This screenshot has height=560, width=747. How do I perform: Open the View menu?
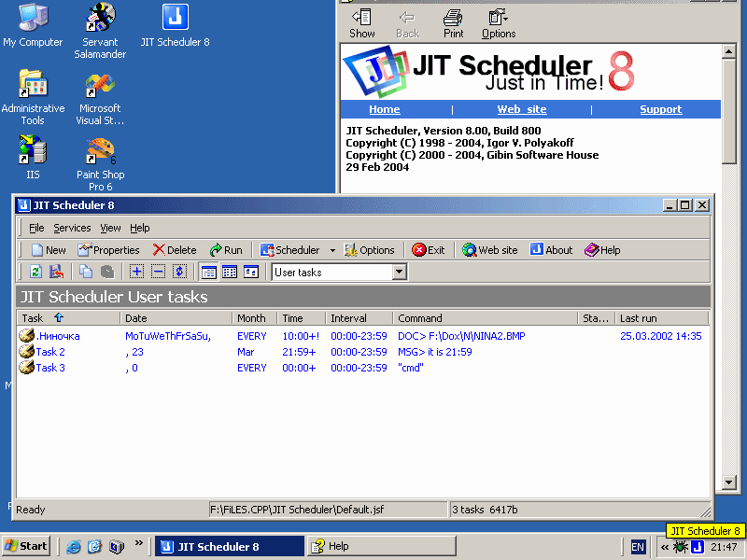(x=110, y=228)
